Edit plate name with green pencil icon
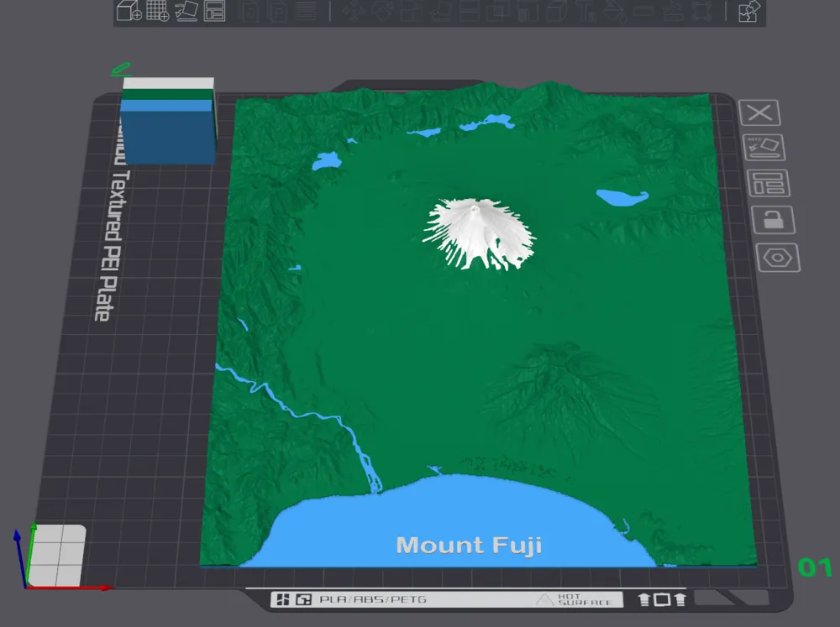This screenshot has width=840, height=627. 122,69
